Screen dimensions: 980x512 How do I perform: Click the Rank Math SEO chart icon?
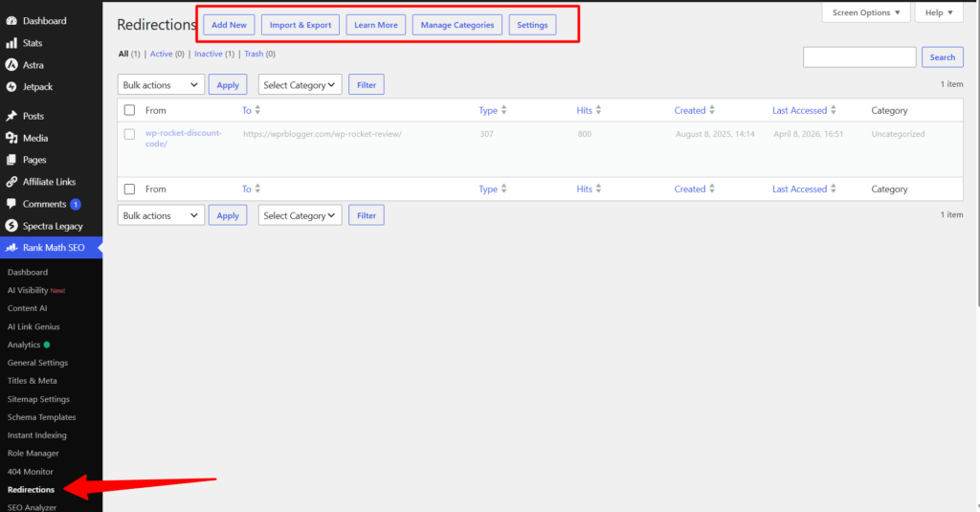click(11, 248)
